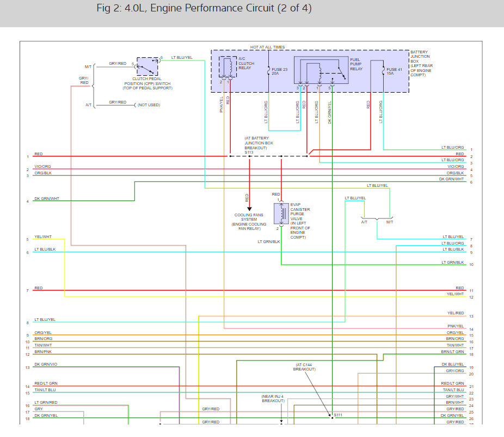Click the 'BATTERY JUNCTION BOX' location label
This screenshot has width=504, height=437.
pyautogui.click(x=421, y=63)
